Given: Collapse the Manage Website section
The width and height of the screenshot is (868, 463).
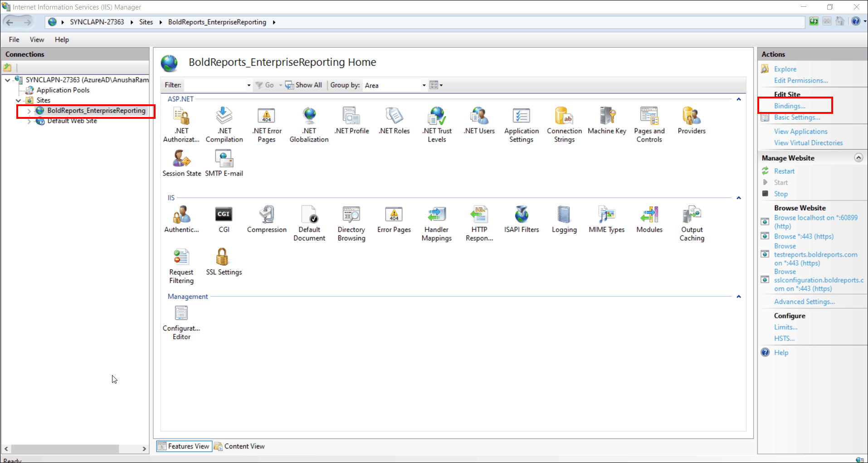Looking at the screenshot, I should 858,158.
